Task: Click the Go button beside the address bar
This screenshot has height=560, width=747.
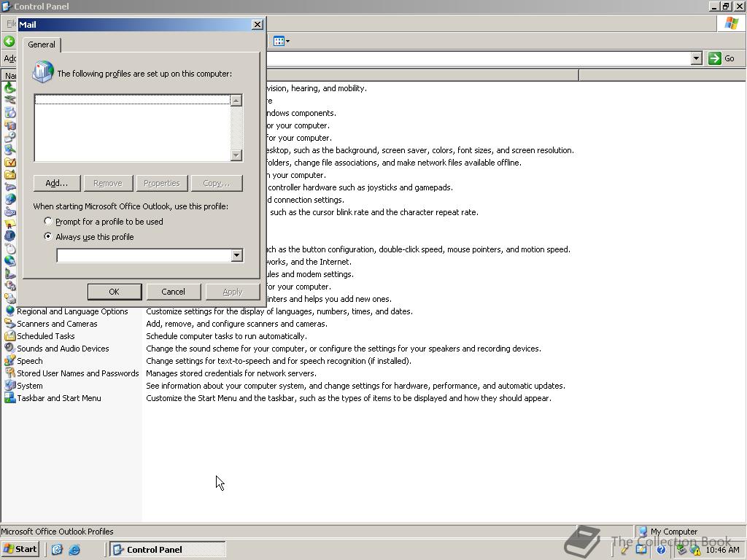Action: coord(721,58)
